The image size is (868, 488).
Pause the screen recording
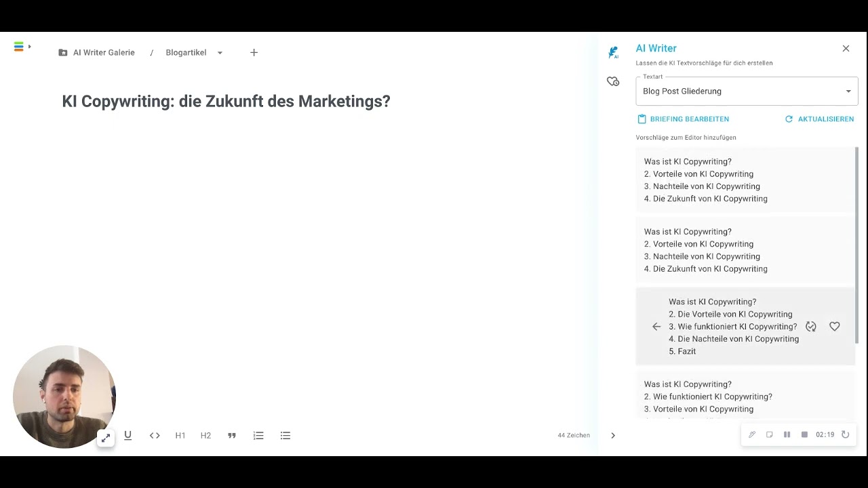(x=787, y=434)
